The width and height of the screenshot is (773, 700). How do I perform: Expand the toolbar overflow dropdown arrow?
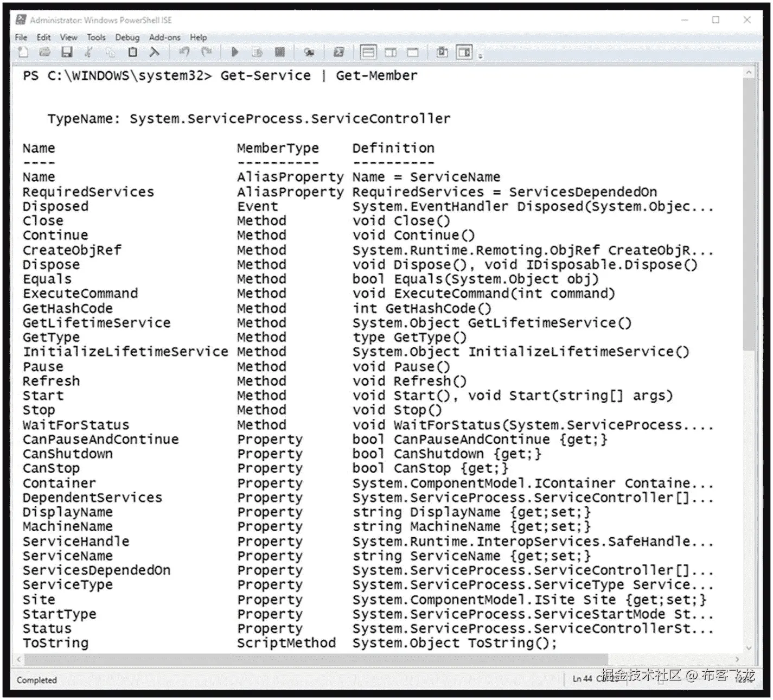click(x=481, y=54)
